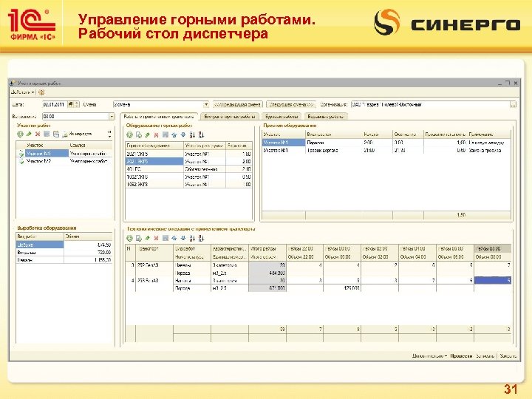532x399 pixels.
Task: Copy row icon in Оборудование горных работ toolbar
Action: [x=138, y=134]
